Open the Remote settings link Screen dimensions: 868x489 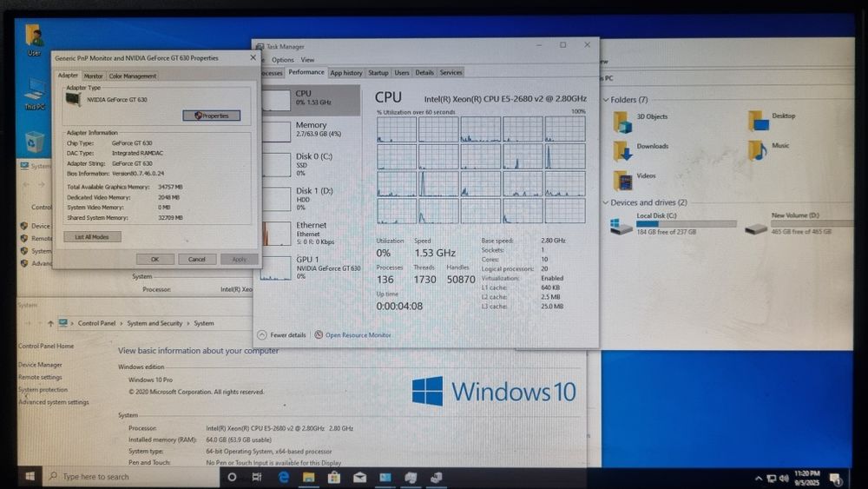tap(40, 377)
